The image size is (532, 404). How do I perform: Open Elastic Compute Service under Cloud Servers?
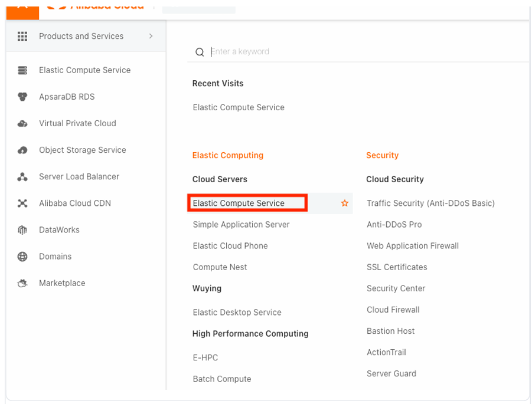pyautogui.click(x=239, y=203)
